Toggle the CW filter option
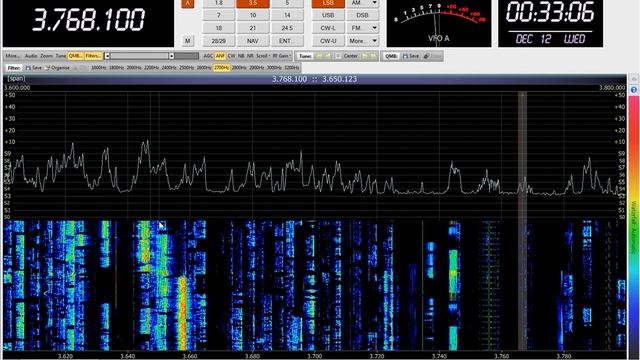This screenshot has height=360, width=640. 231,56
